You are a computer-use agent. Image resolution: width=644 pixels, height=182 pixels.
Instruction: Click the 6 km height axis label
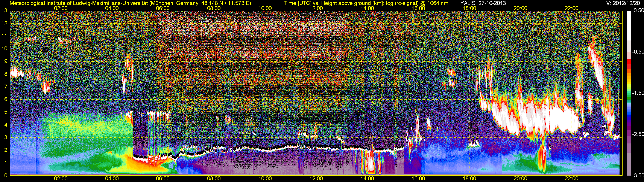pos(6,100)
